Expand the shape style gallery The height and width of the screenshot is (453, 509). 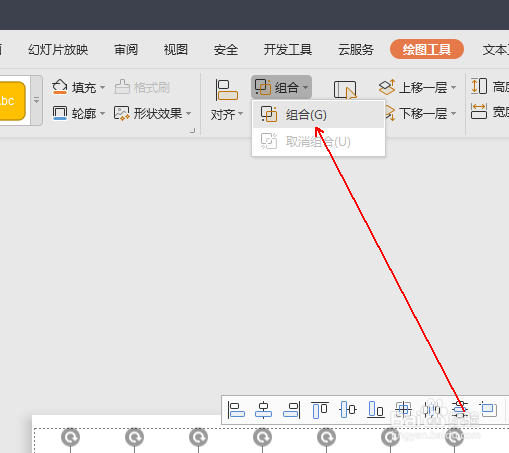tap(37, 100)
